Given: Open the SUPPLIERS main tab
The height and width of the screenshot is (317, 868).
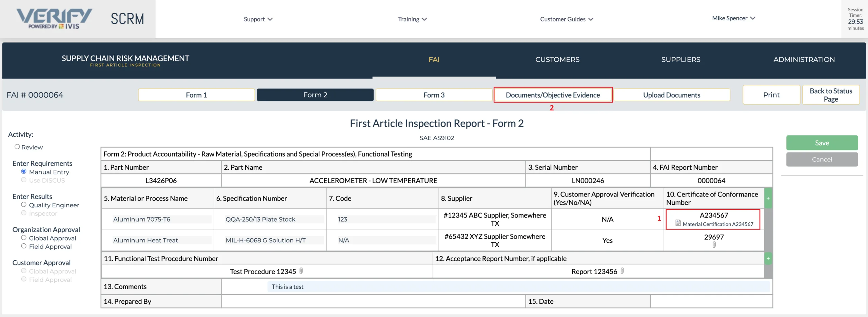Looking at the screenshot, I should click(x=681, y=60).
